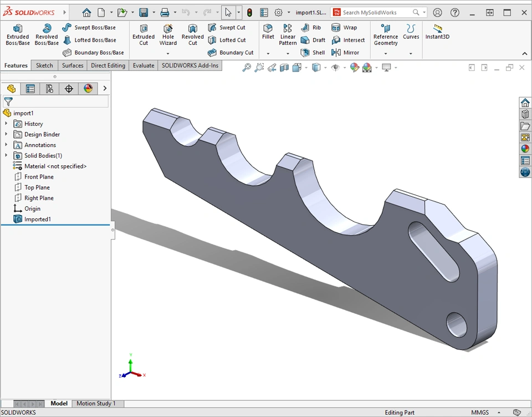Choose Boundary Boss/Base feature
This screenshot has width=532, height=417.
93,53
